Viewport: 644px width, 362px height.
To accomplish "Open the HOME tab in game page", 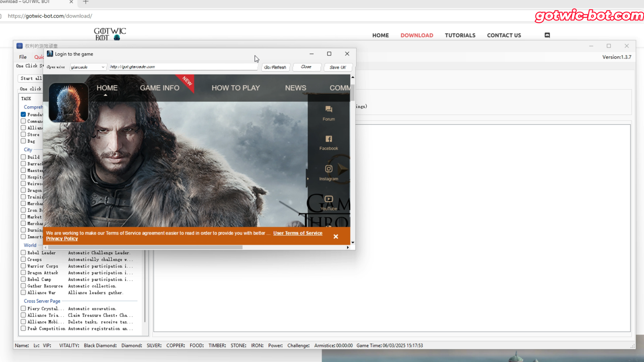I will point(107,88).
